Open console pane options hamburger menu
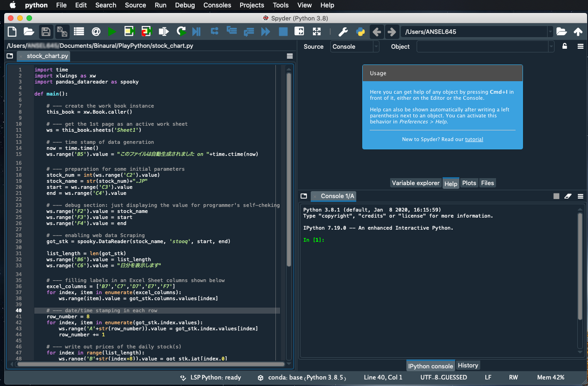This screenshot has width=588, height=386. (580, 196)
